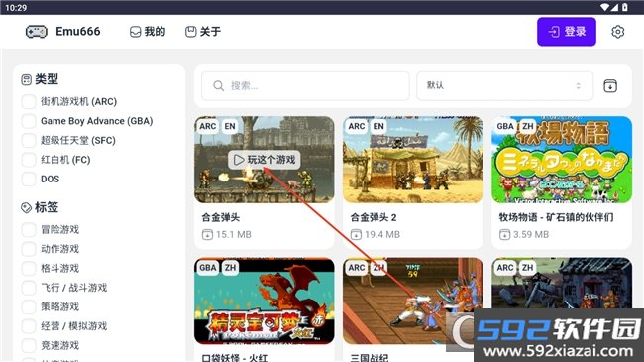Open the 关于 tab
Viewport: 644px width, 362px height.
(203, 32)
